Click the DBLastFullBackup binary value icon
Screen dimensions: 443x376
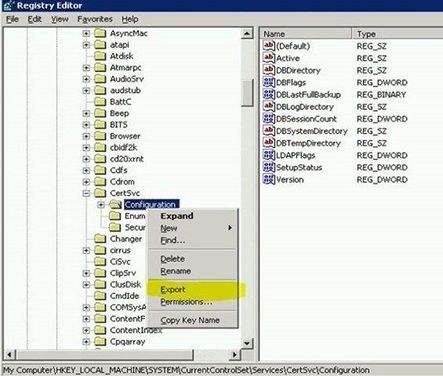tap(269, 94)
